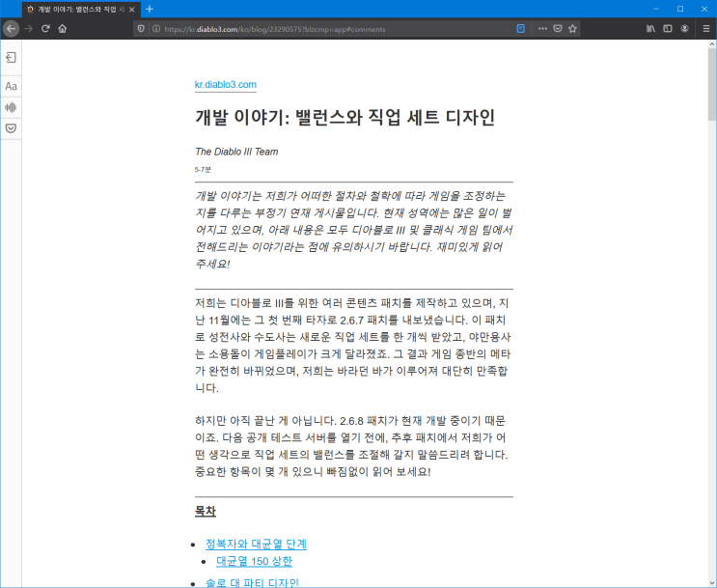Click the vertical scrollbar thumb

click(712, 84)
